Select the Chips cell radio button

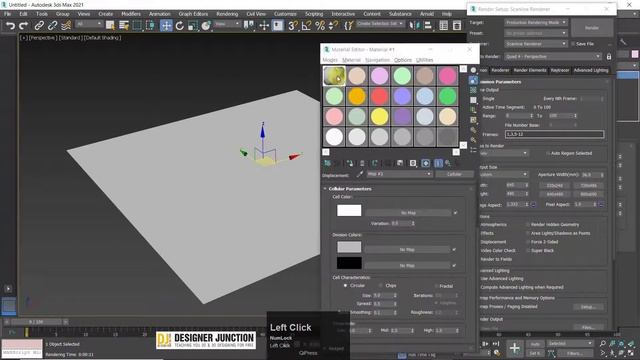(380, 285)
